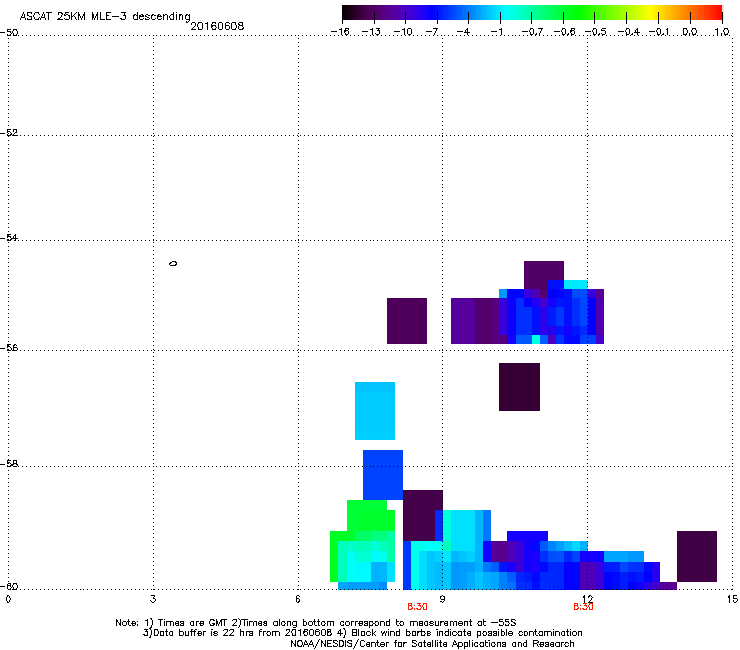Viewport: 740px width, 650px height.
Task: Click the '-16' label on the color bar
Action: pos(340,32)
